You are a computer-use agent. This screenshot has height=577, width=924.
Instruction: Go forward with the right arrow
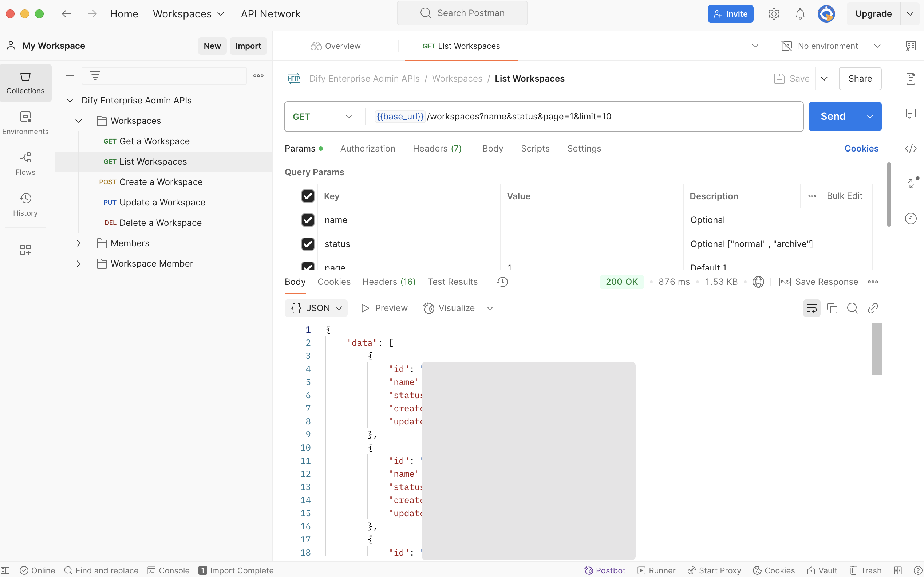coord(92,14)
